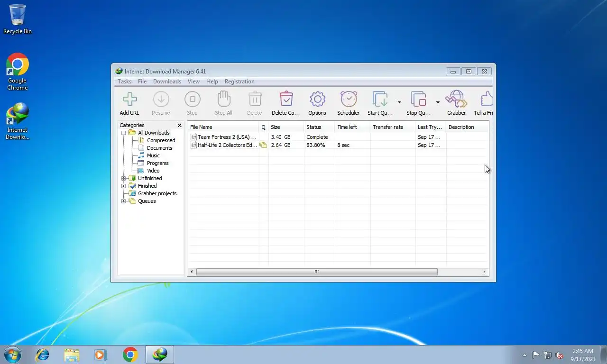Collapse the All Downloads tree node
Screen dimensions: 607x364
124,133
